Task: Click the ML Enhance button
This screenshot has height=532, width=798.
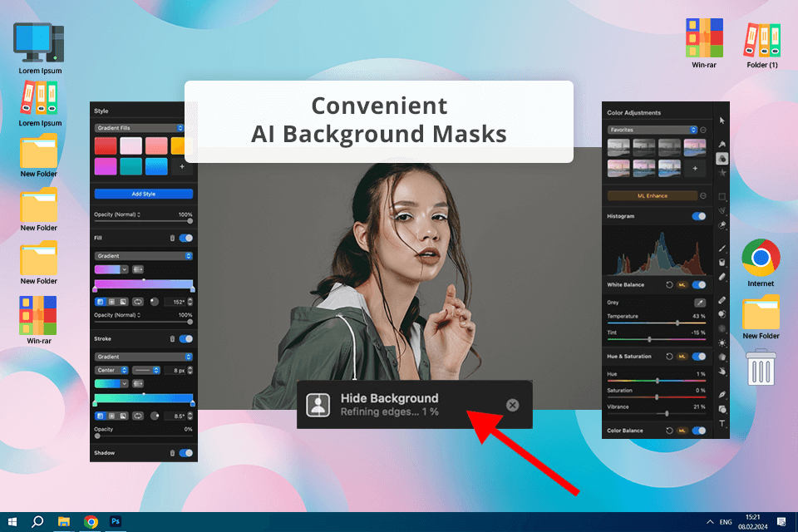Action: [x=653, y=195]
